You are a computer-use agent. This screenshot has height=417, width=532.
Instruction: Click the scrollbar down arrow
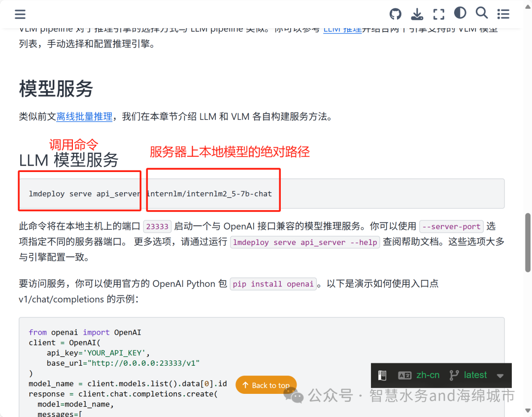tap(528, 411)
